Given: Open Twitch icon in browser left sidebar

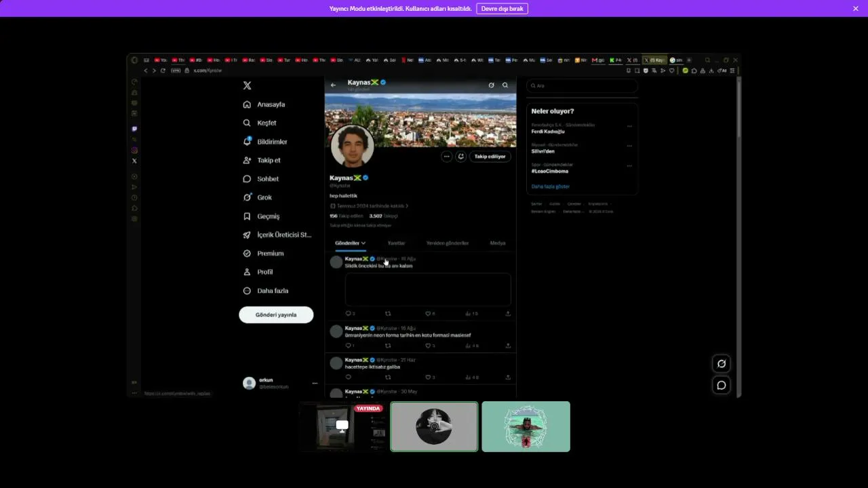Looking at the screenshot, I should (134, 129).
